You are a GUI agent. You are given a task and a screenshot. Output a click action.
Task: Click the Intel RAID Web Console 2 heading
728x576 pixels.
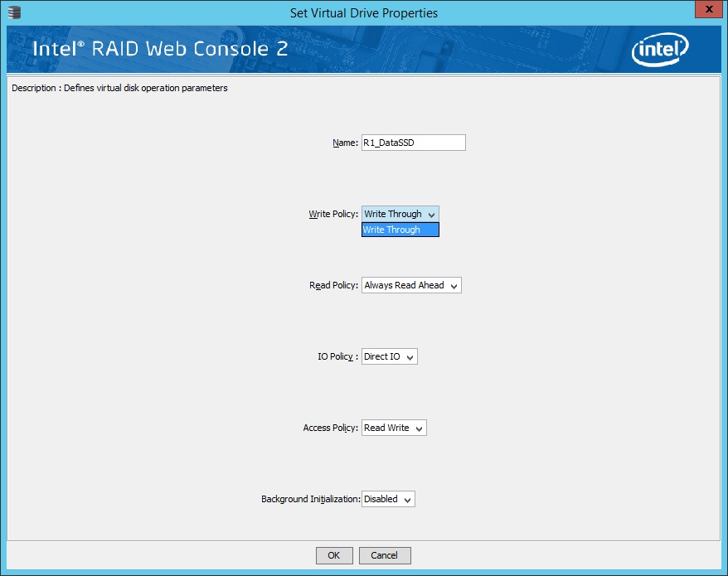coord(160,49)
